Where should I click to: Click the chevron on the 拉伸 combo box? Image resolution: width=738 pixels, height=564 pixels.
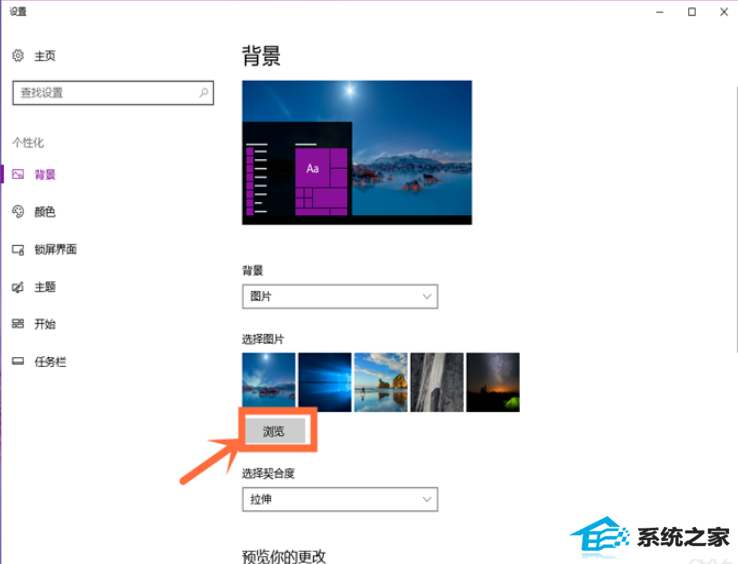point(427,500)
